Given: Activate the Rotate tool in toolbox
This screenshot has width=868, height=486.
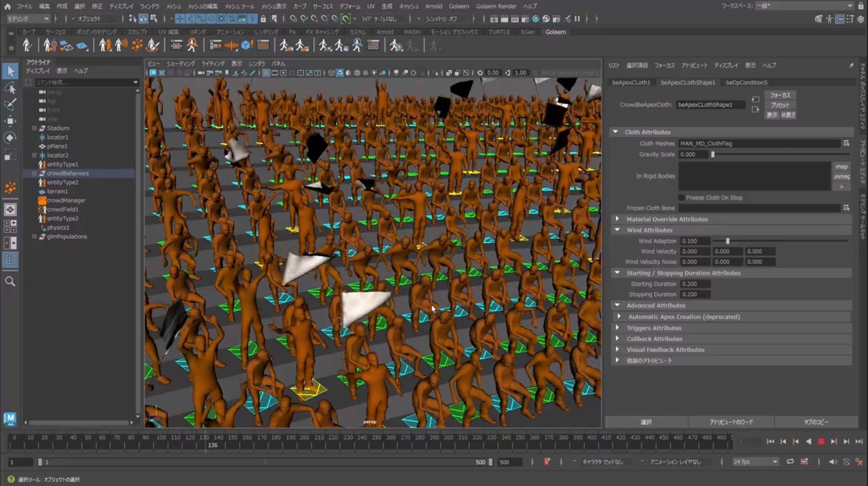Looking at the screenshot, I should click(10, 137).
